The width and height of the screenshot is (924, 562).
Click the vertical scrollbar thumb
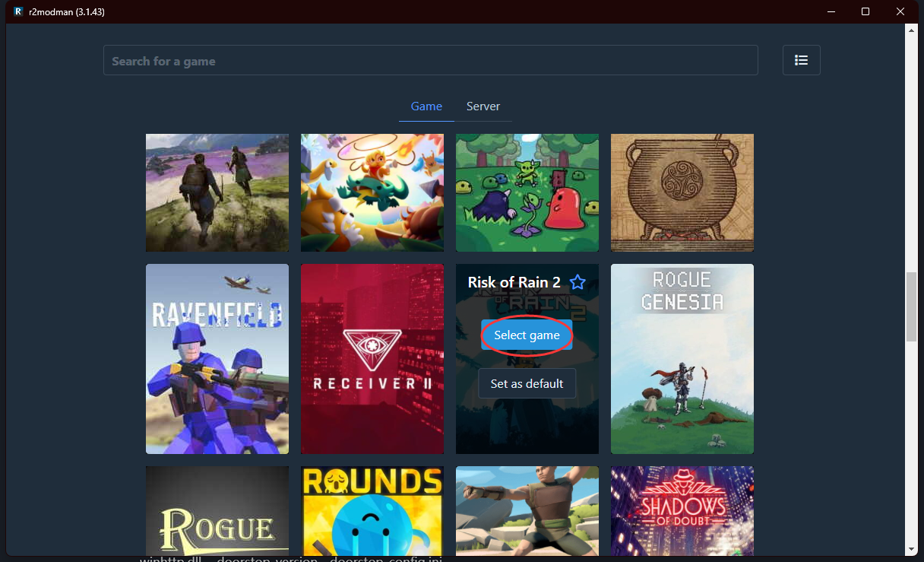tap(912, 306)
